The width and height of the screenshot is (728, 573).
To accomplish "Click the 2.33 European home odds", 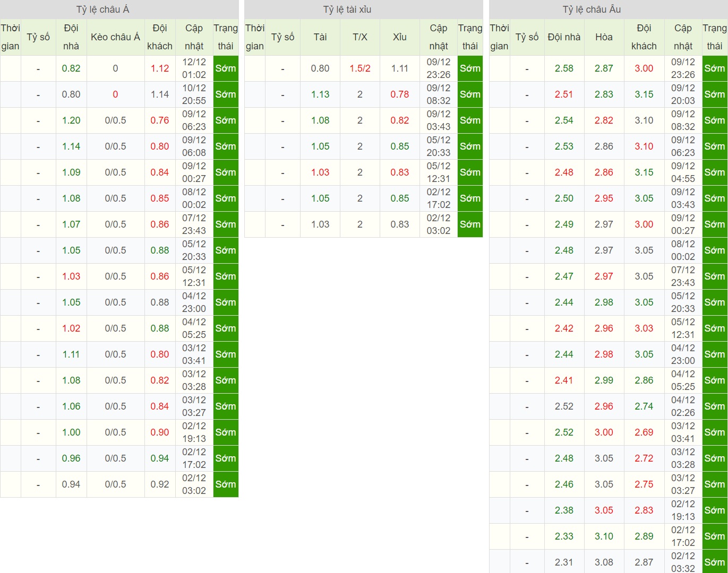I will (x=564, y=536).
